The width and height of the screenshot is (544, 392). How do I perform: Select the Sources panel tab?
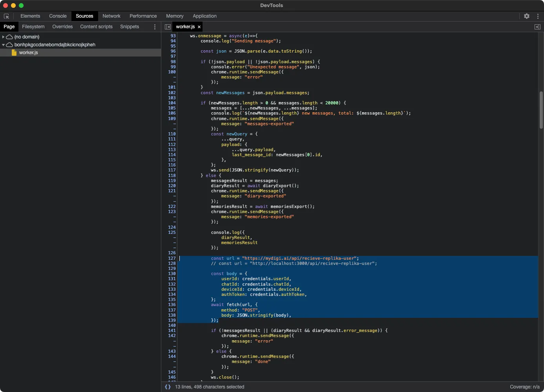pos(84,16)
